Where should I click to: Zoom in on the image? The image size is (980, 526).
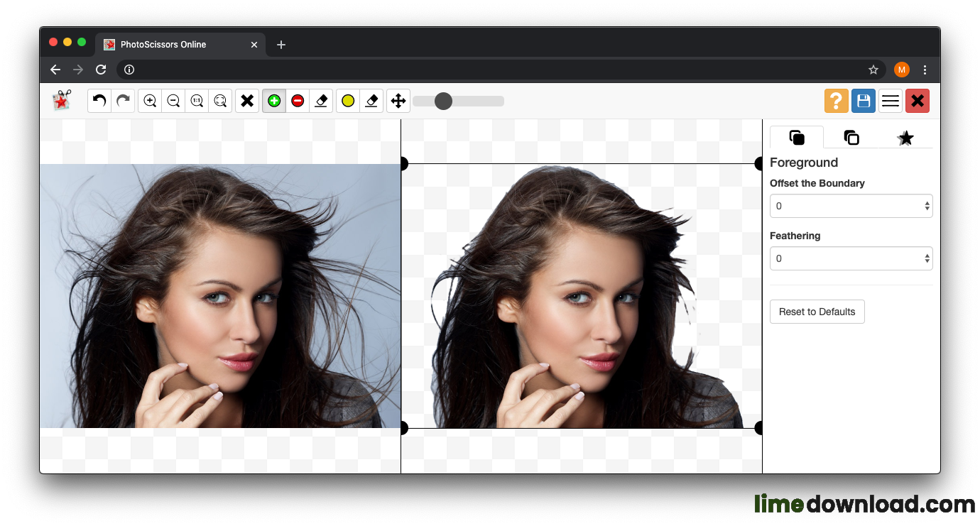coord(150,101)
